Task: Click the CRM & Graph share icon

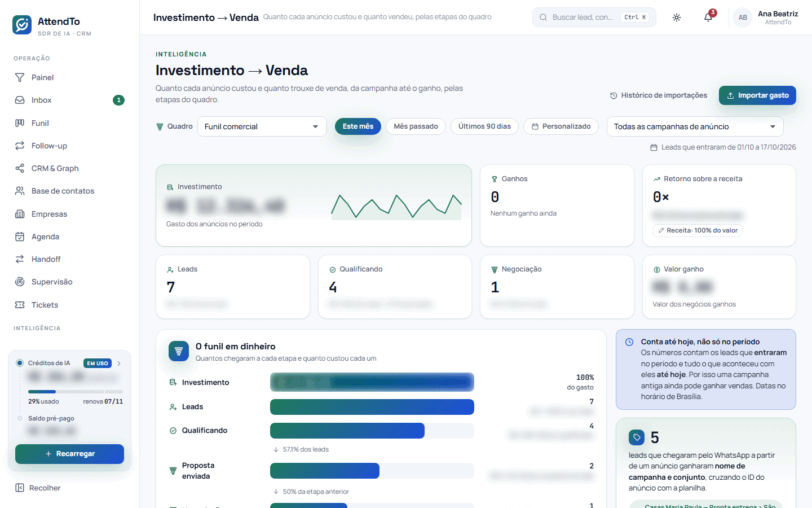Action: 20,168
